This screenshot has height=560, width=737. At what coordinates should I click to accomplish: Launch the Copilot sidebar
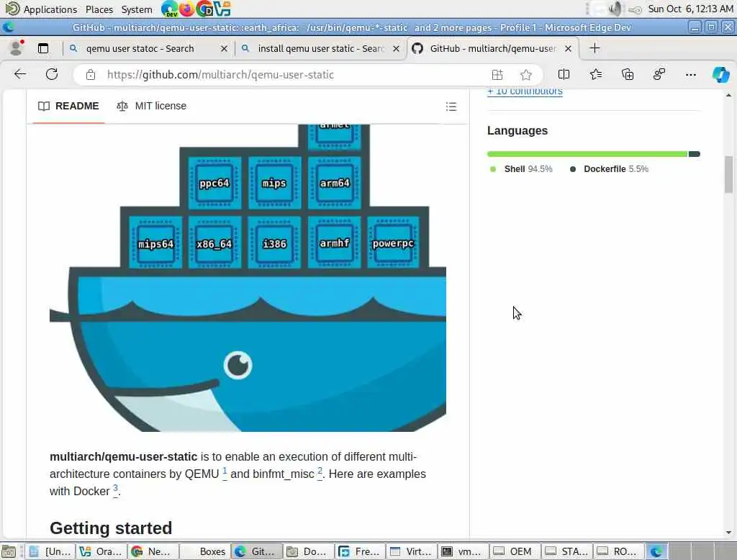tap(720, 74)
